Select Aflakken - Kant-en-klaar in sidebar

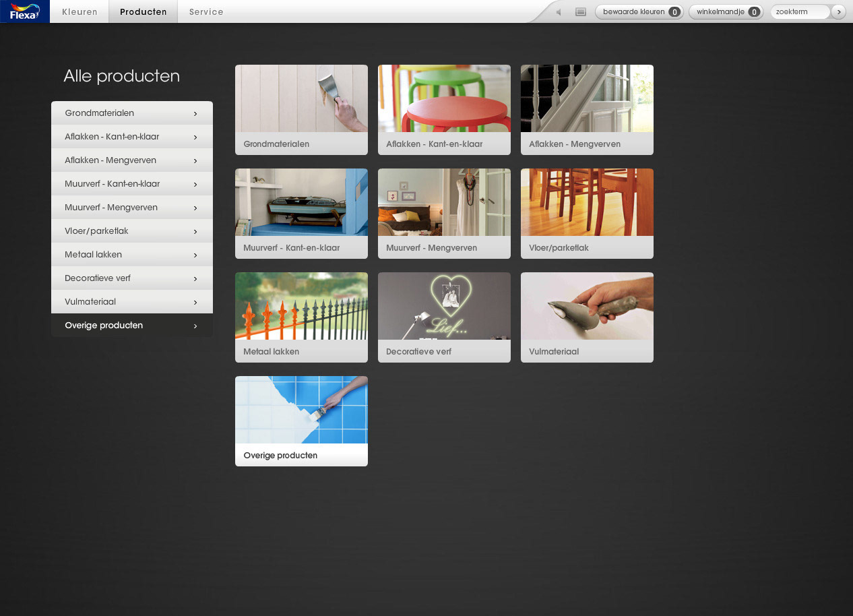[132, 137]
